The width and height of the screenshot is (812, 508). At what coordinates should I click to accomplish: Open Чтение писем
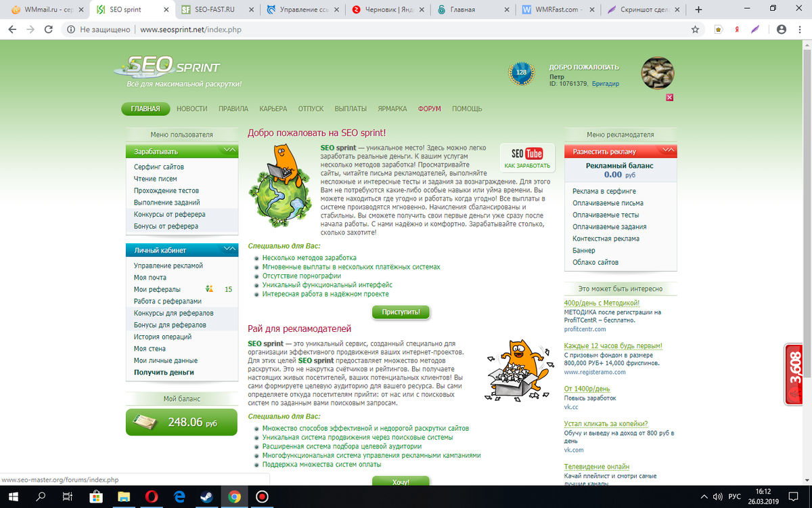156,179
